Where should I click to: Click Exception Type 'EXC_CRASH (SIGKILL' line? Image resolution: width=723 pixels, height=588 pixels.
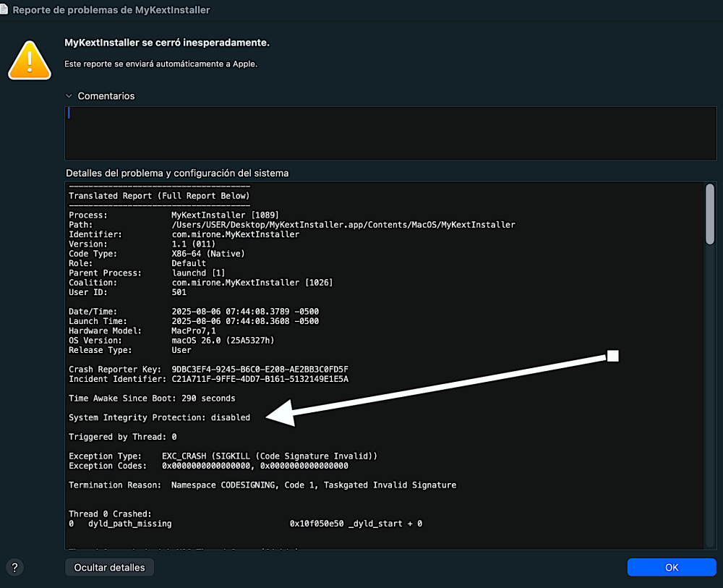pos(223,456)
